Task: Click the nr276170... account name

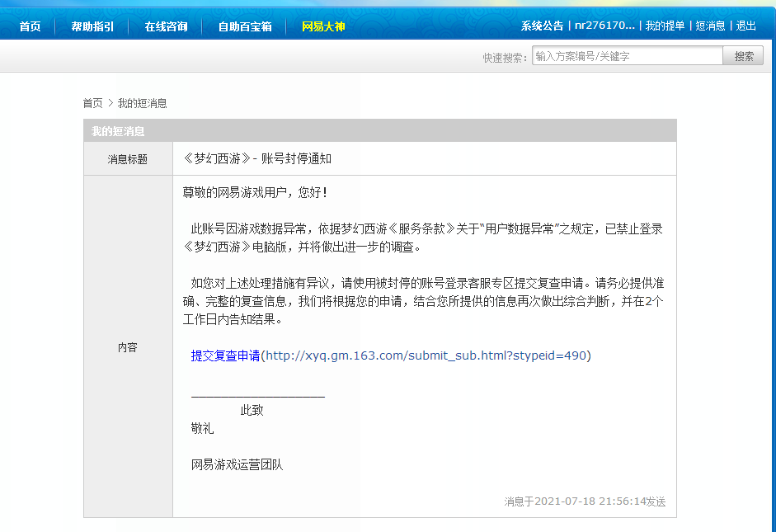Action: (604, 26)
